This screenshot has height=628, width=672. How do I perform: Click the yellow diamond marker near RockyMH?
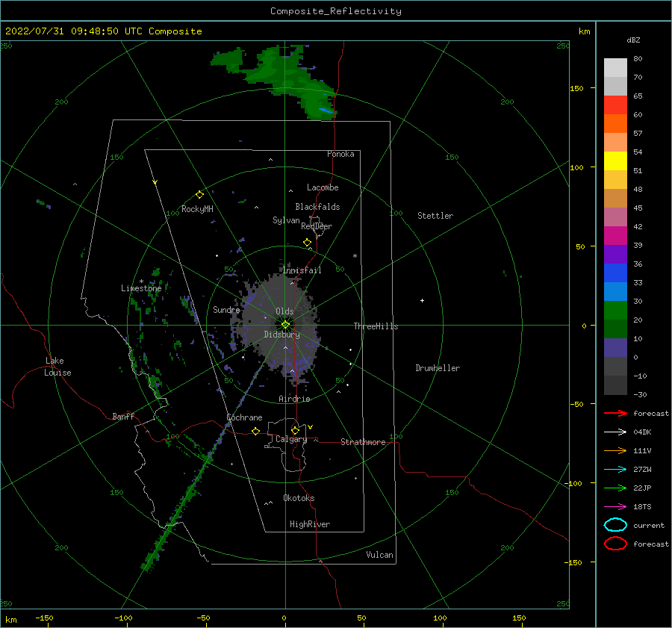tap(199, 195)
